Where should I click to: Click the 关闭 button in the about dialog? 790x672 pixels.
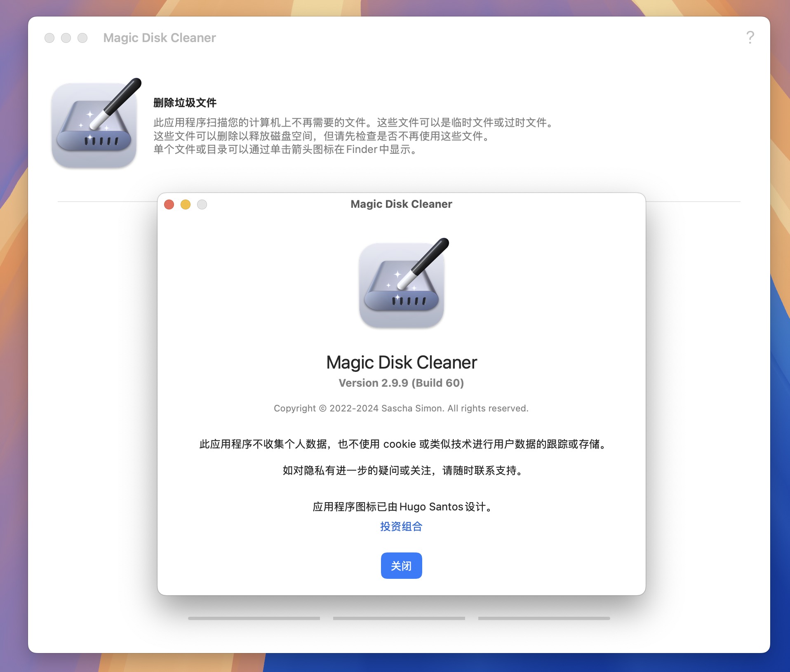401,565
